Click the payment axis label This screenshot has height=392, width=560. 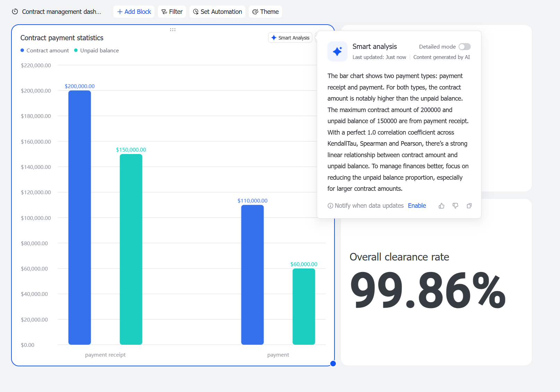(278, 355)
